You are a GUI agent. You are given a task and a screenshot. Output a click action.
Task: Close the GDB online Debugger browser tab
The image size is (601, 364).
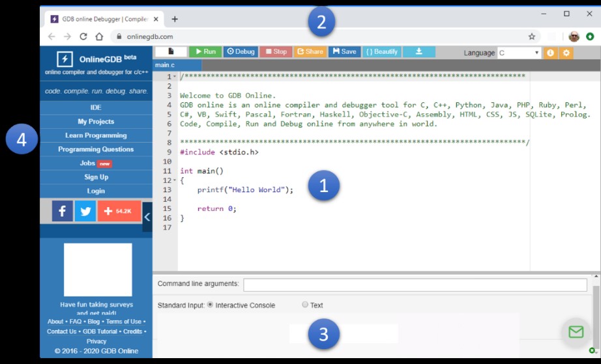tap(156, 19)
